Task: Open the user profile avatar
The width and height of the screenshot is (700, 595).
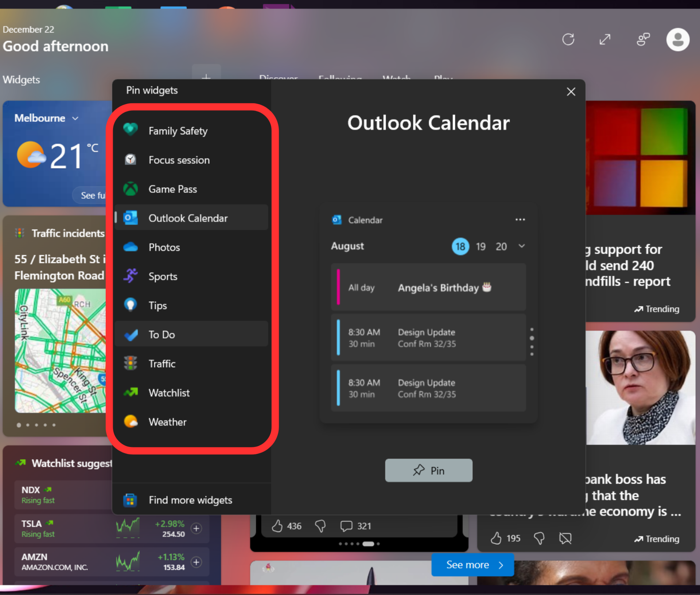Action: click(x=677, y=39)
